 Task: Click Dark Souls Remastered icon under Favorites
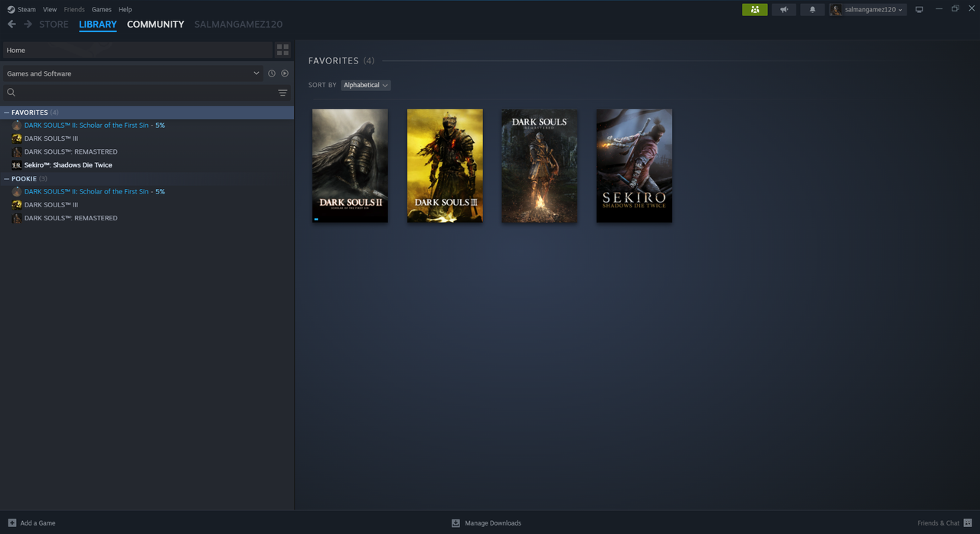pos(17,151)
